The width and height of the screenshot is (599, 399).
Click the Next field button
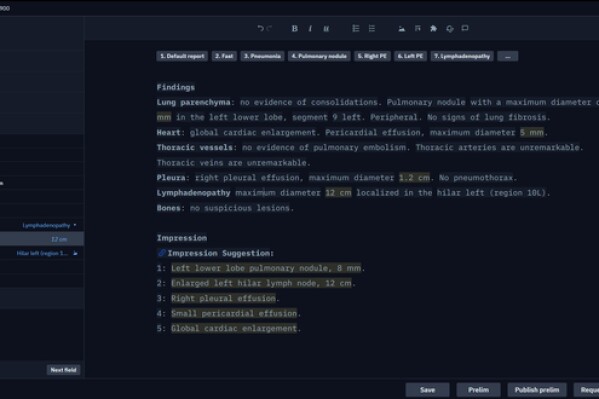[63, 370]
